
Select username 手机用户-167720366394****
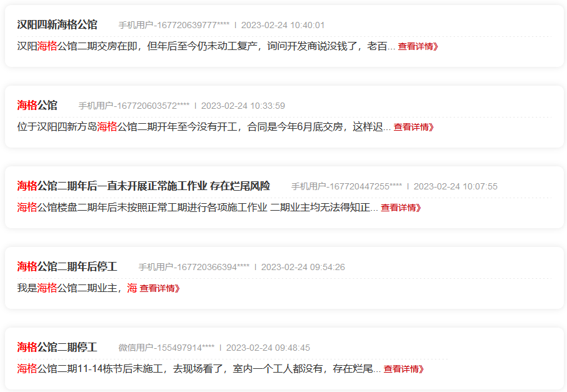click(194, 267)
